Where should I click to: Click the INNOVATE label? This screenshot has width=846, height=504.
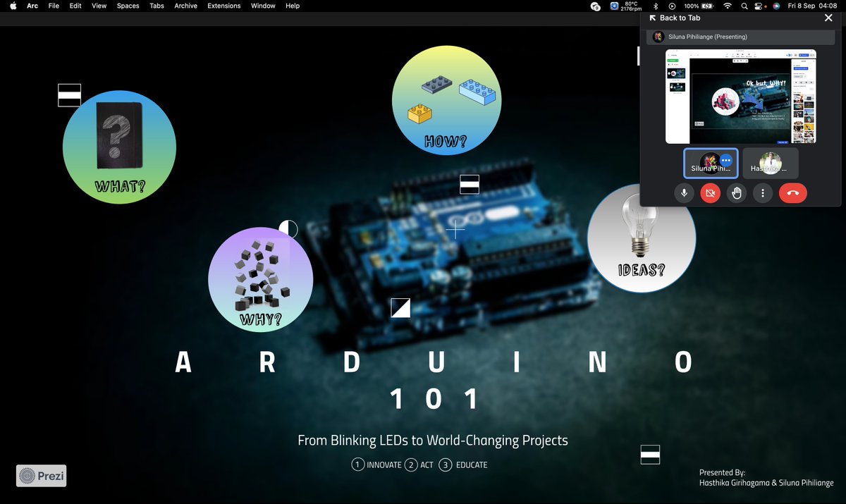[384, 465]
